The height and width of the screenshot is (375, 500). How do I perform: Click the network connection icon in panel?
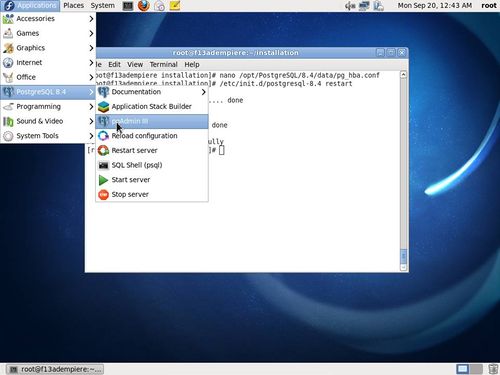pyautogui.click(x=364, y=6)
